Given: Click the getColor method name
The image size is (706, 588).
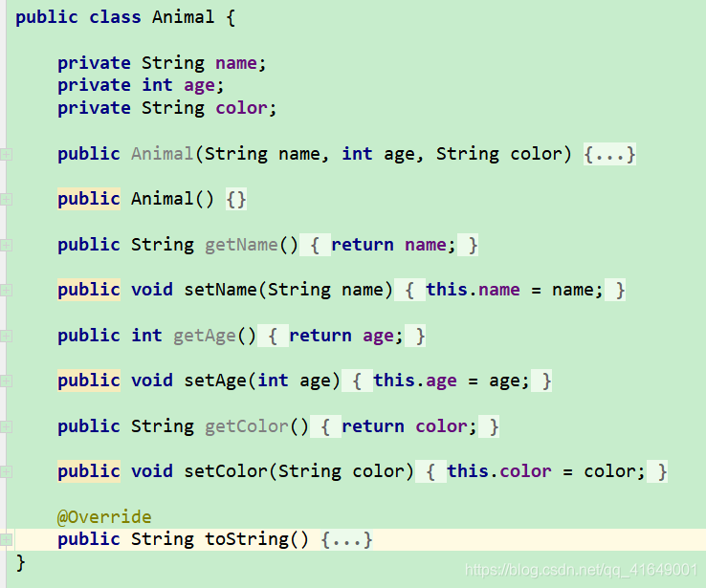Looking at the screenshot, I should click(247, 426).
